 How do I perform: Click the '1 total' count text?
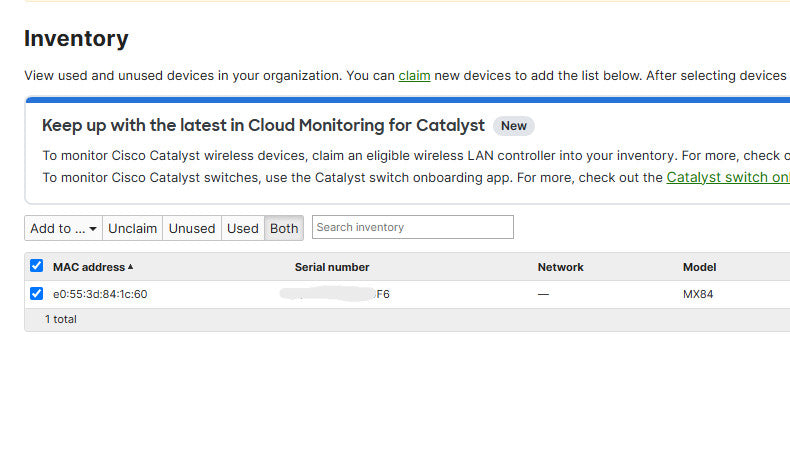[60, 319]
